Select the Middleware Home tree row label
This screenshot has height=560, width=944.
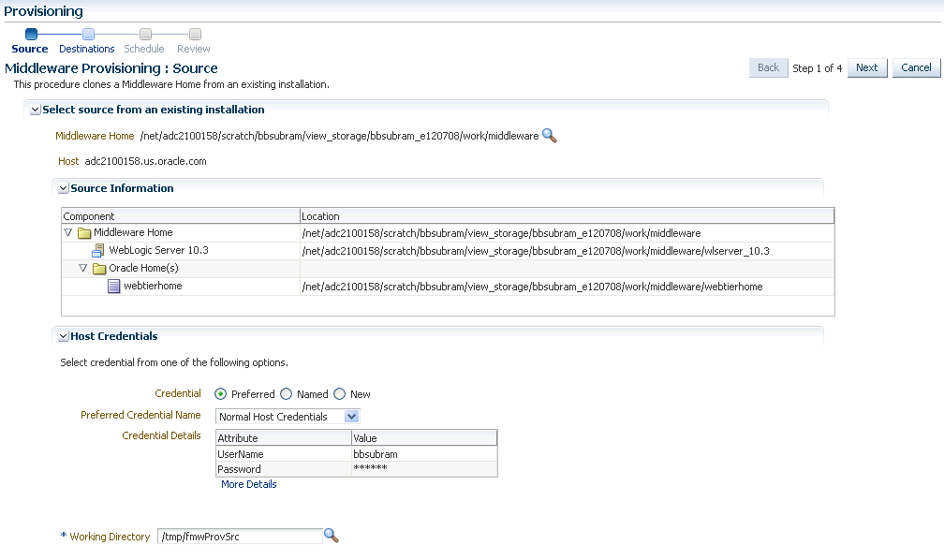tap(133, 232)
